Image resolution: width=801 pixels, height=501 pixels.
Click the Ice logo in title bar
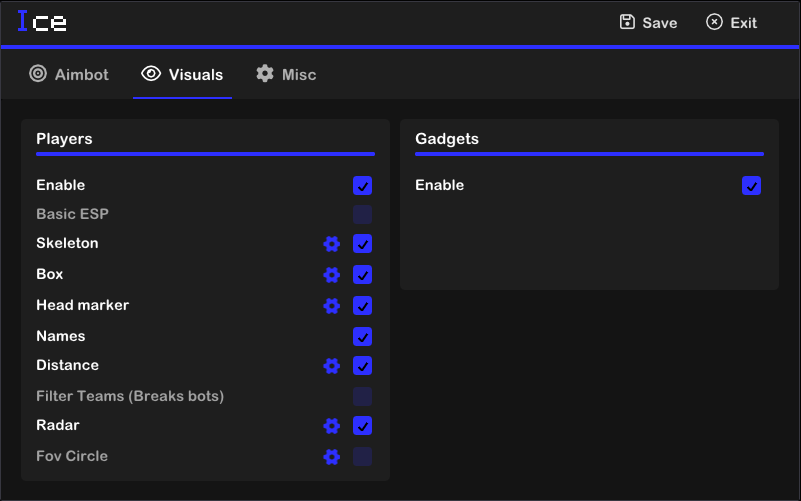point(42,22)
